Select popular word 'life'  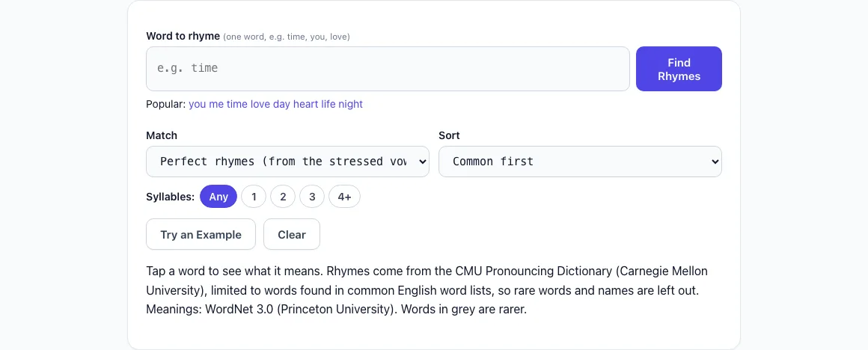328,104
